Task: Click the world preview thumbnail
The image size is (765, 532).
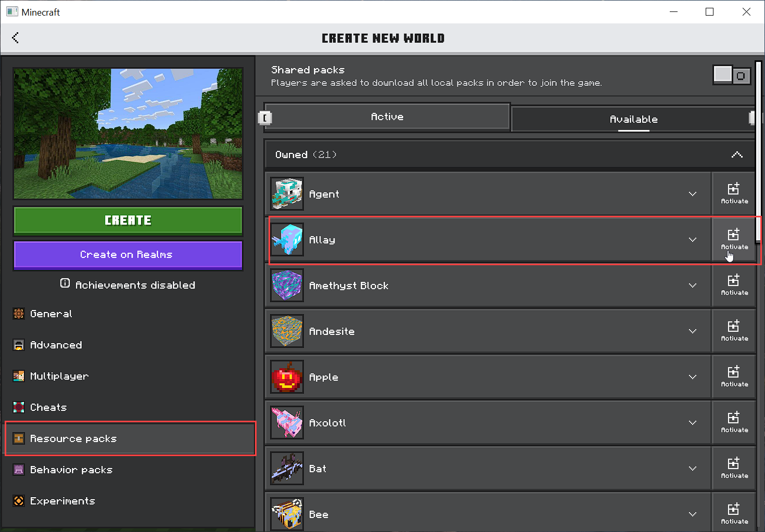Action: (128, 133)
